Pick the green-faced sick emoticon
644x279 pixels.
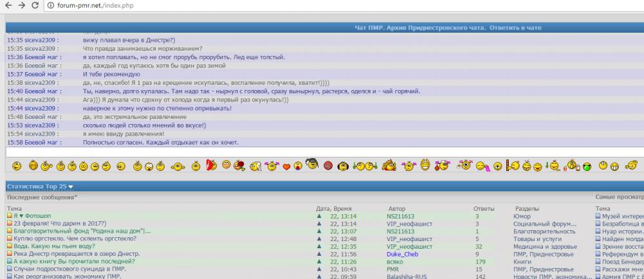[x=587, y=166]
